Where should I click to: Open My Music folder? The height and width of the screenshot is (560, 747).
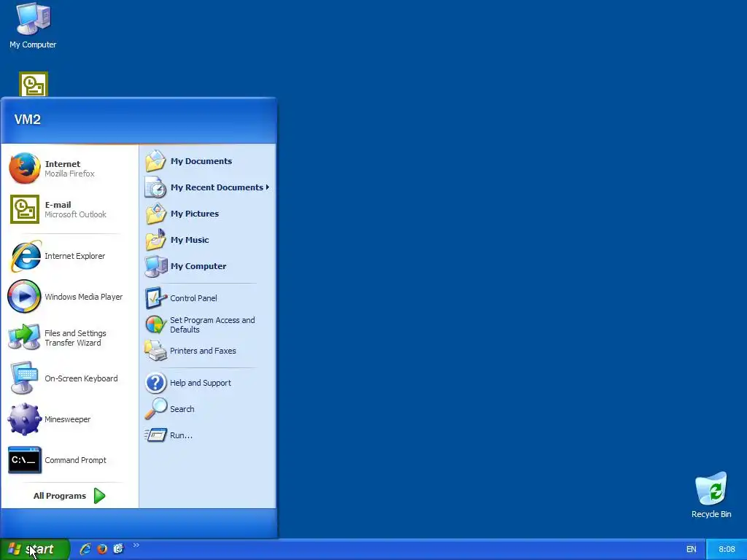(207, 239)
